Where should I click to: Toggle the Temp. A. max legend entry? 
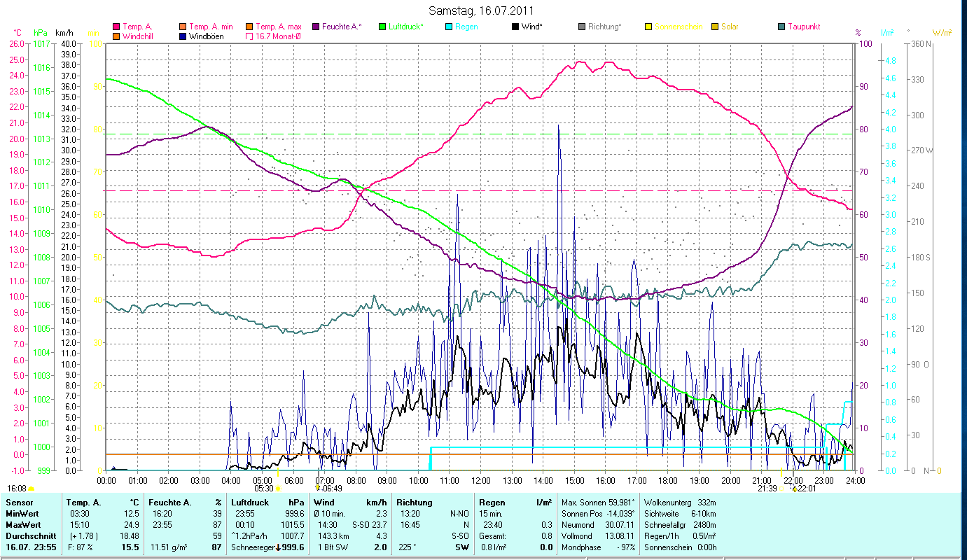tap(277, 27)
